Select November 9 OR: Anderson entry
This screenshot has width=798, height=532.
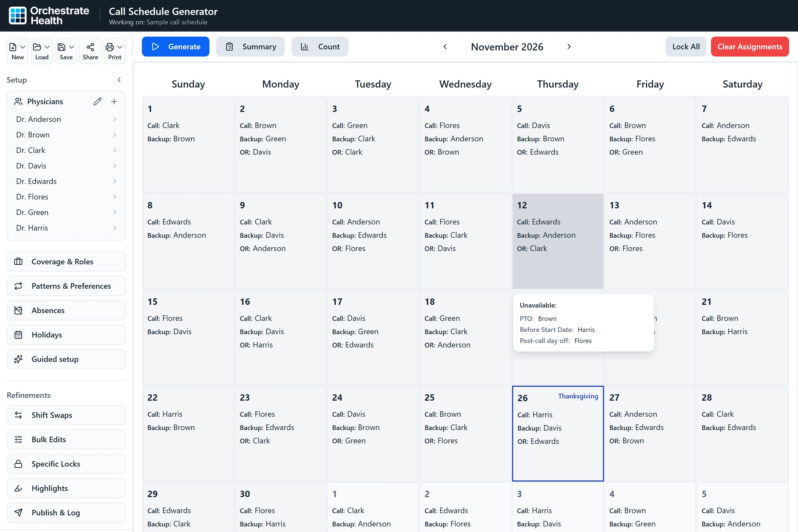click(x=263, y=249)
